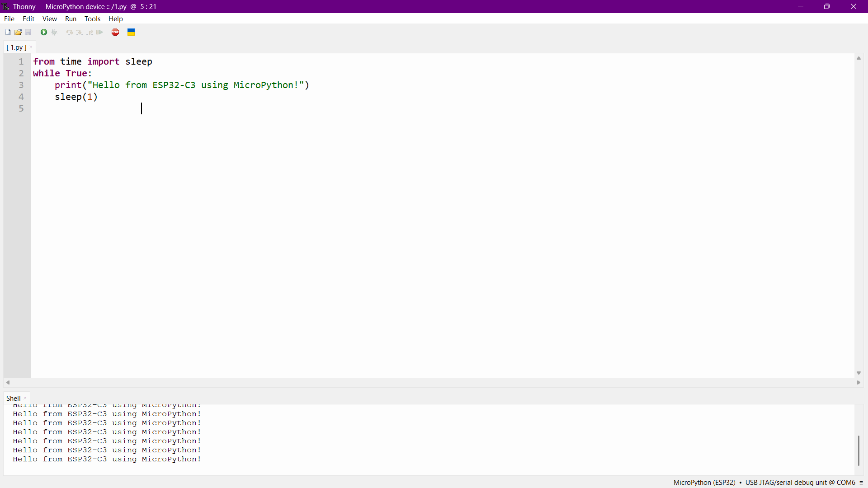Run the current script
Viewport: 868px width, 488px height.
click(x=43, y=32)
